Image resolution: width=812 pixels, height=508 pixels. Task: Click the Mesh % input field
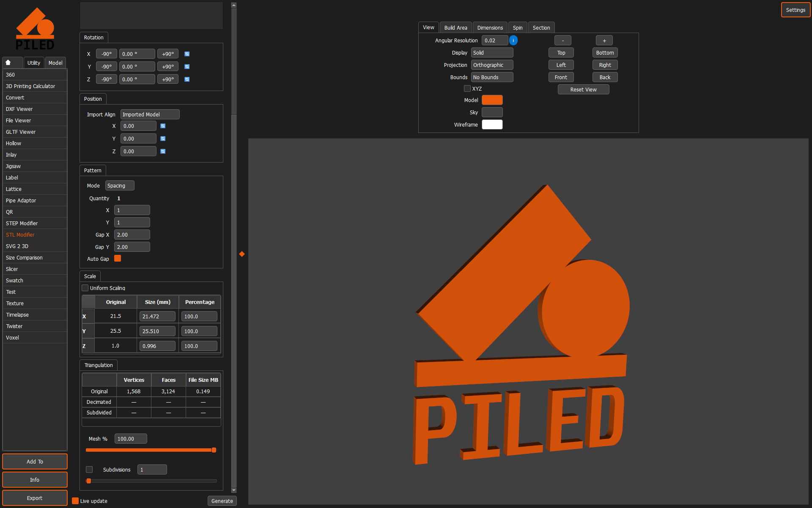click(131, 439)
